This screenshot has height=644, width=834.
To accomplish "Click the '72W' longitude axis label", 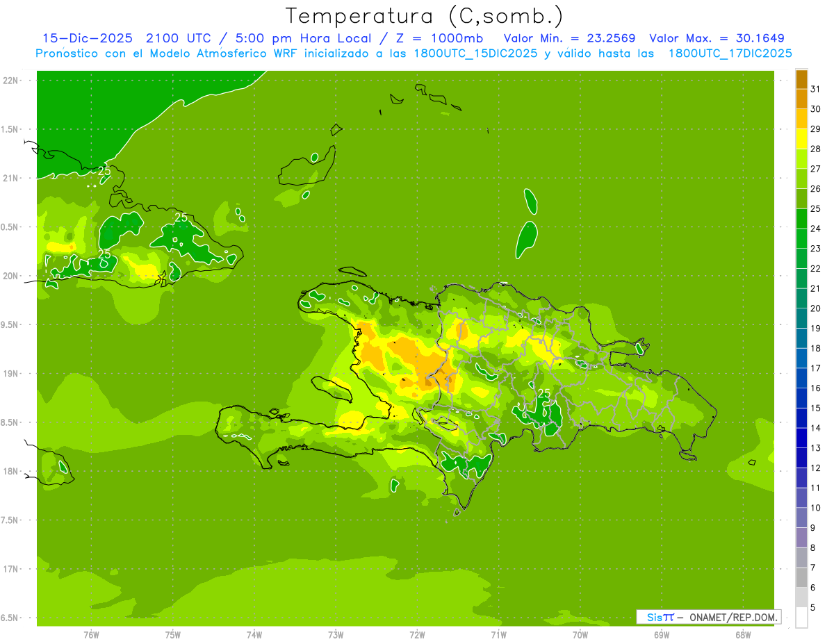I will [x=417, y=634].
